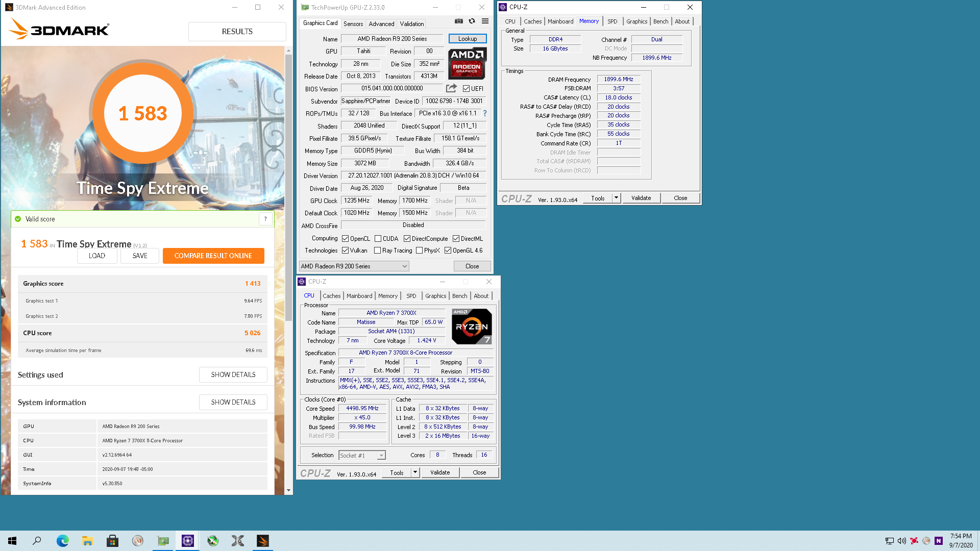
Task: Open Caches tab in lower CPU-Z window
Action: (x=331, y=296)
